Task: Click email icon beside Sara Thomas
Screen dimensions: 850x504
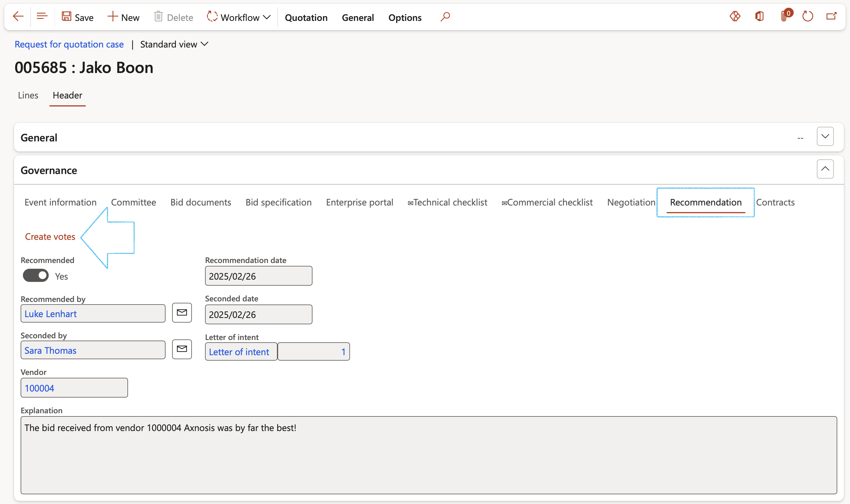Action: coord(182,349)
